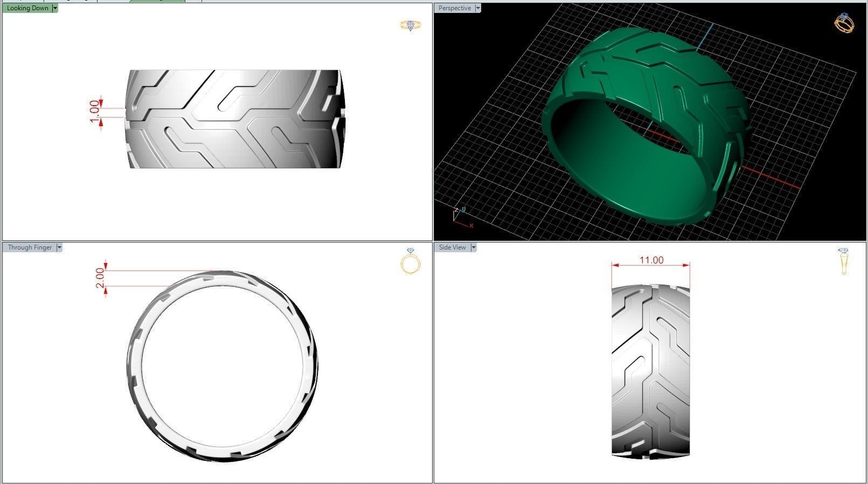Click the XYZ axis indicator in Perspective viewport
Viewport: 868px width, 484px height.
pyautogui.click(x=462, y=217)
